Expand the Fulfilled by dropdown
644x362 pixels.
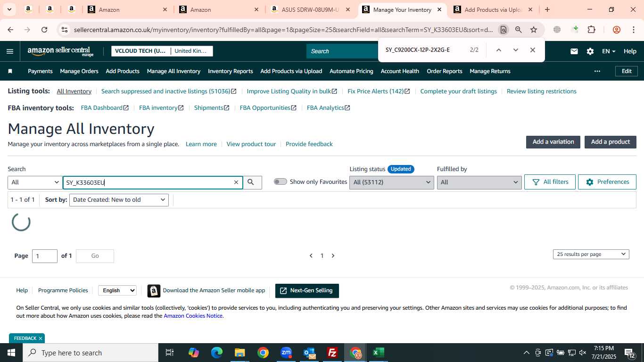(479, 182)
